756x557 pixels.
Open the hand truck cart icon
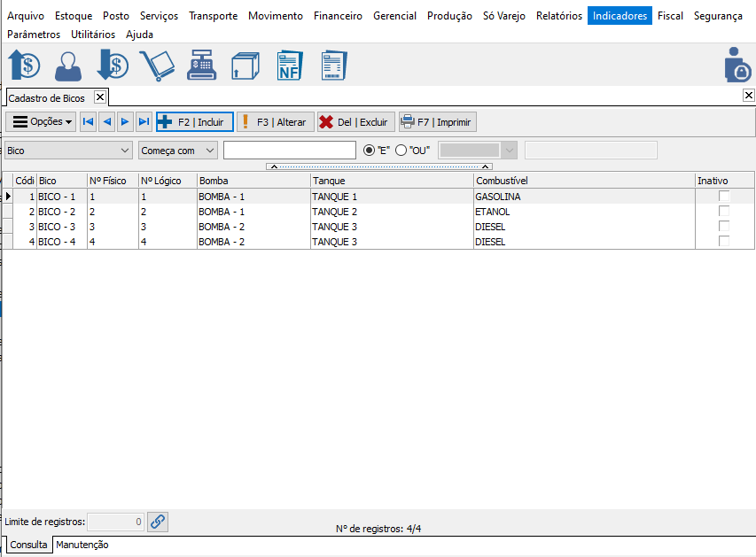[x=157, y=66]
